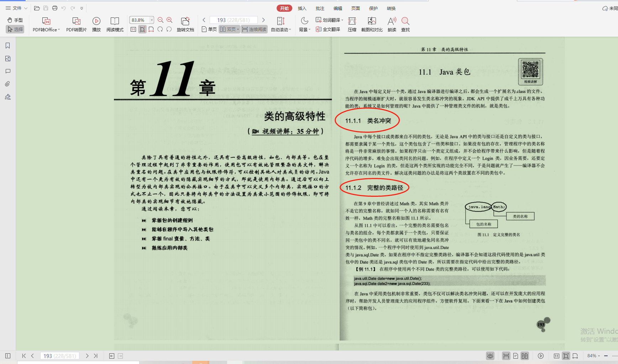
Task: Open the bookmark panel in left sidebar
Action: coord(8,46)
